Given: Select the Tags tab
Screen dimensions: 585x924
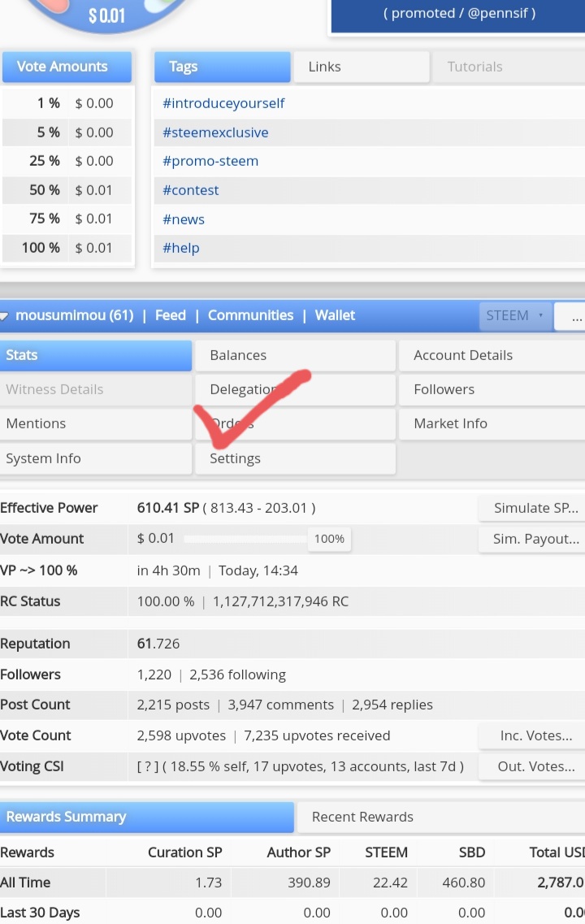Looking at the screenshot, I should pos(222,67).
